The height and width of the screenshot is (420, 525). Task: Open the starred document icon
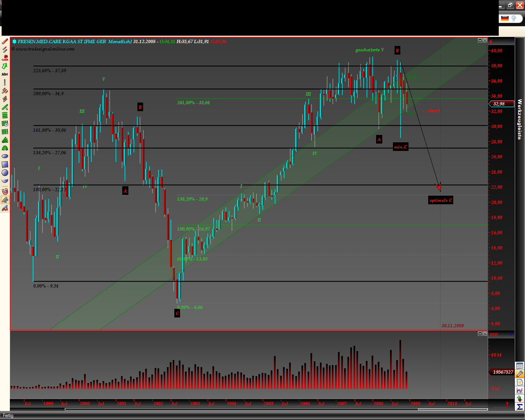click(x=520, y=382)
